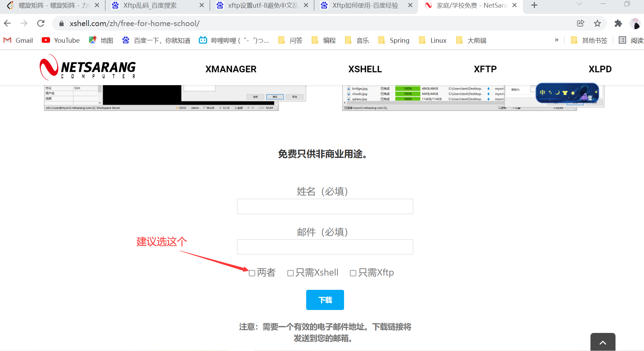Switch to the Xftp如何使用-百度经验 tab
This screenshot has width=644, height=351.
365,5
